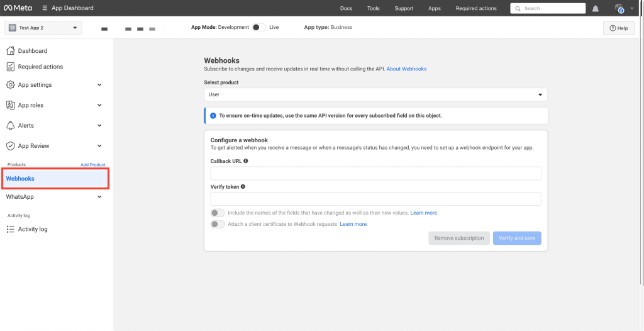Open Docs in the top navigation

point(346,9)
